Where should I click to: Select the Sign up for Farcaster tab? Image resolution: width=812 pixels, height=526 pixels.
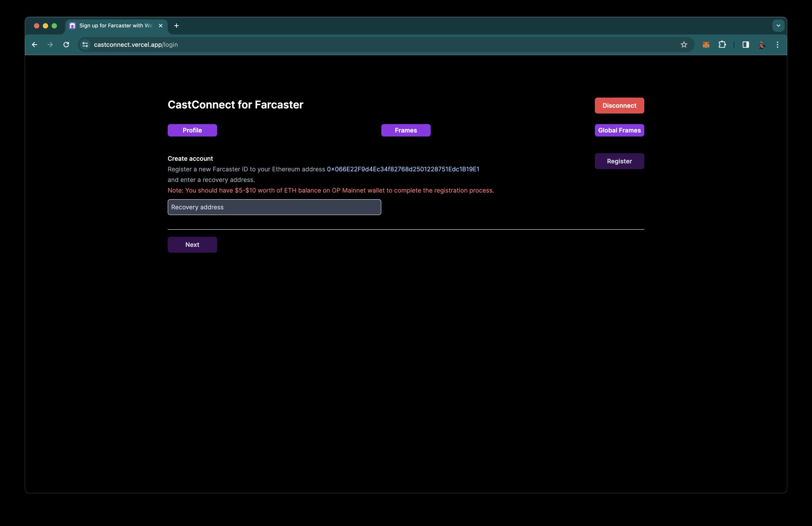pos(116,26)
